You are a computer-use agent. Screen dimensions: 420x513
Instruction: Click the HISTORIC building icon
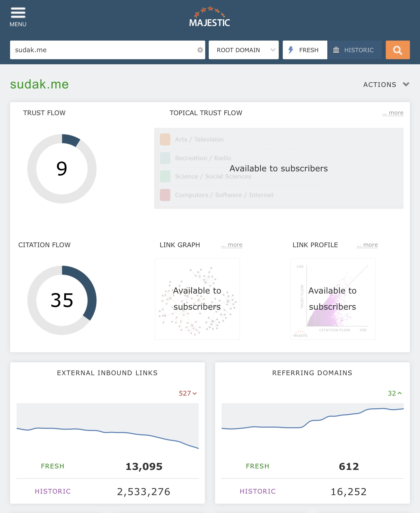[x=336, y=50]
